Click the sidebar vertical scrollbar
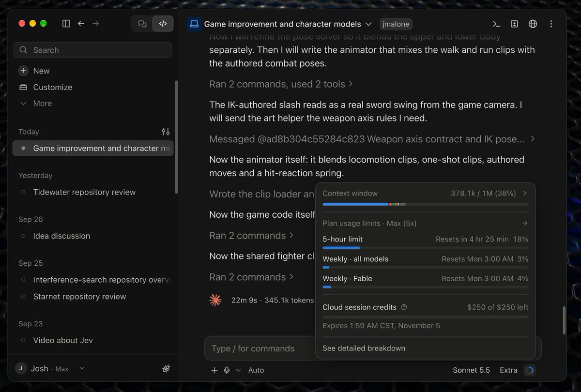This screenshot has height=392, width=581. pyautogui.click(x=176, y=137)
